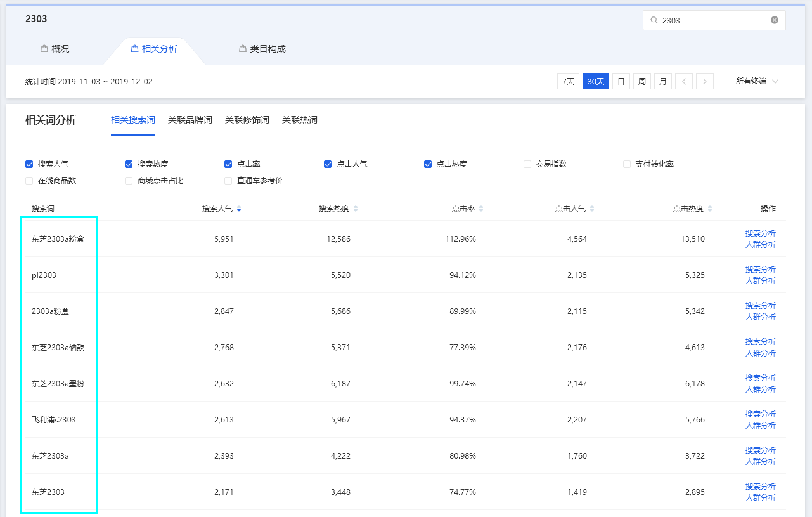Click search term pl2303
Viewport: 812px width, 517px height.
point(44,275)
